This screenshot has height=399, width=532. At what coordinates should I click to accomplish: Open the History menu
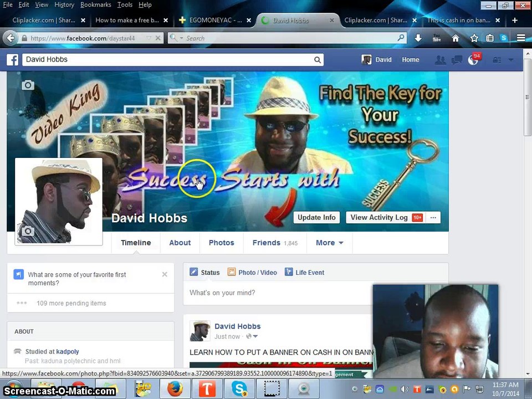pyautogui.click(x=64, y=5)
